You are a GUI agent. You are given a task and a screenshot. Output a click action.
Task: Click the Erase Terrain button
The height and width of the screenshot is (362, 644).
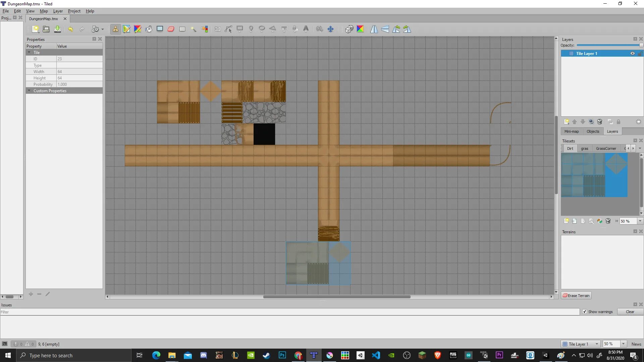[576, 296]
